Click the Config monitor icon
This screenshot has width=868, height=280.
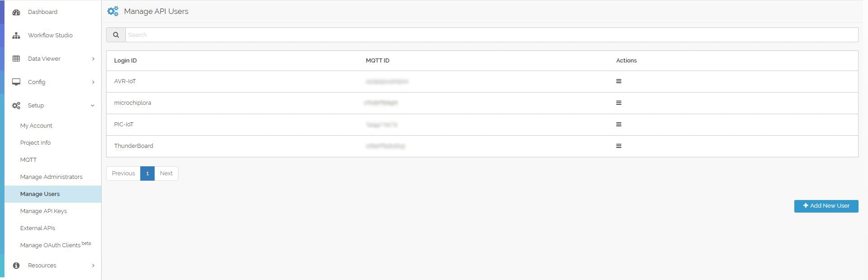coord(16,81)
